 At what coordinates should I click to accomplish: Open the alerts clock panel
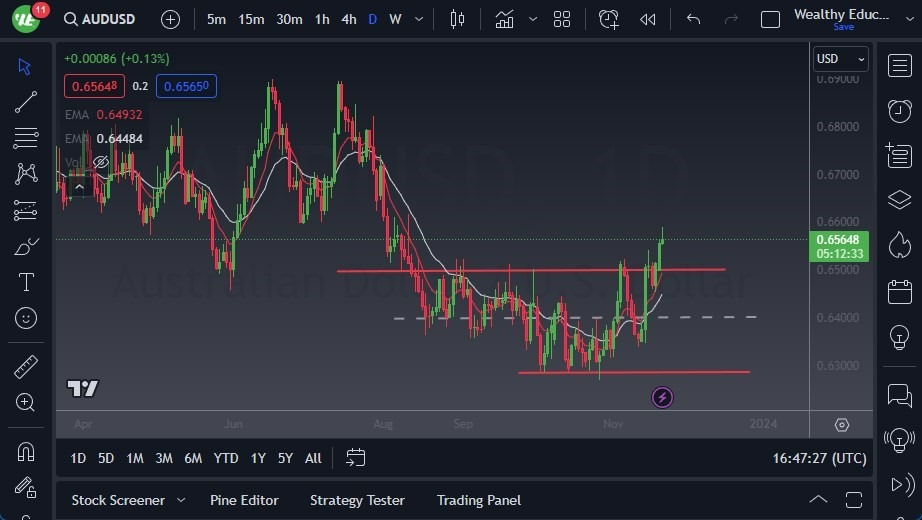click(900, 111)
